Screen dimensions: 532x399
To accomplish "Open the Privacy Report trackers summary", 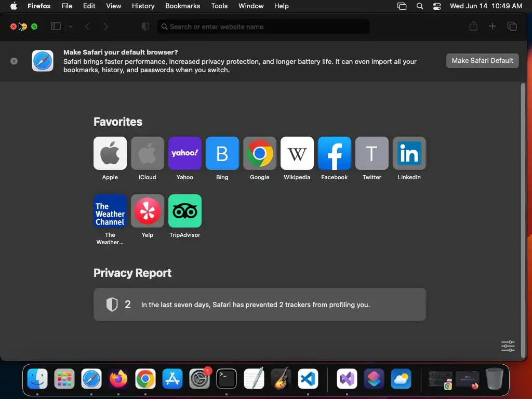I will tap(260, 304).
